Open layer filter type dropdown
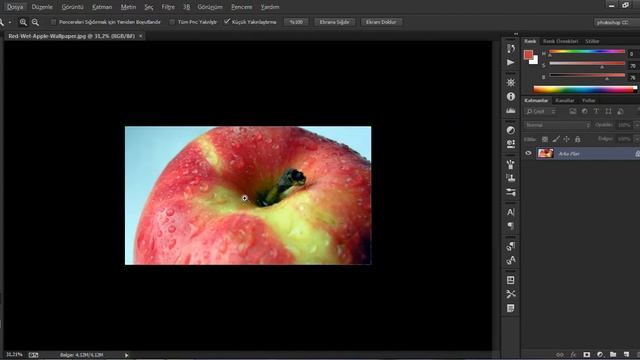640x360 pixels. (x=541, y=111)
